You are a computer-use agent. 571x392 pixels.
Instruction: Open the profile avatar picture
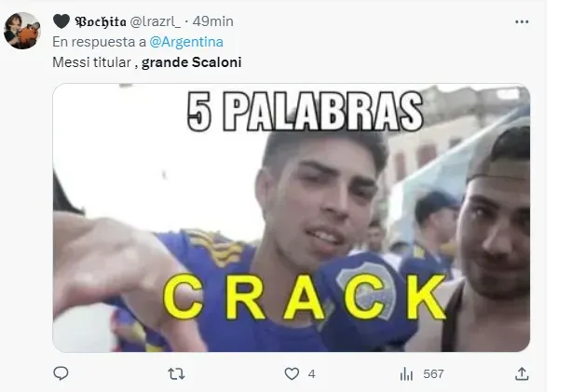tap(21, 31)
